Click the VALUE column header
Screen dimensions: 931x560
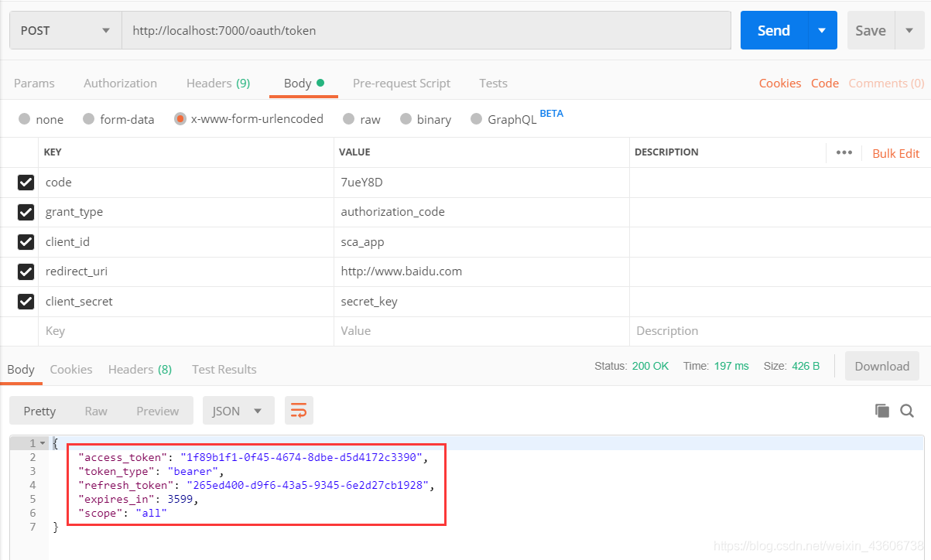coord(354,152)
